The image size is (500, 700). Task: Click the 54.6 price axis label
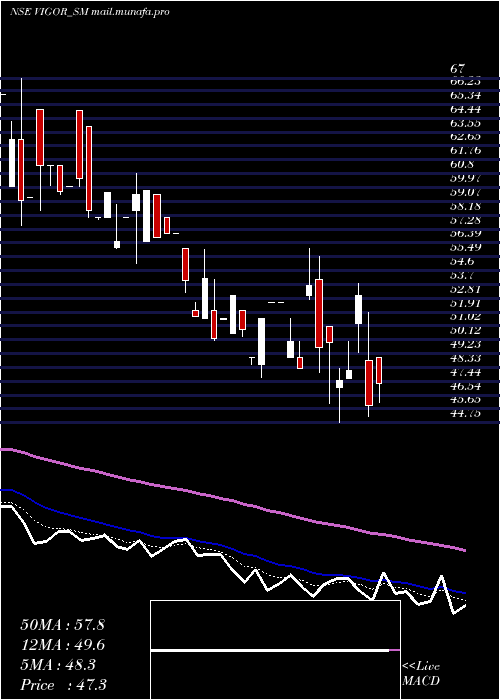coord(462,261)
